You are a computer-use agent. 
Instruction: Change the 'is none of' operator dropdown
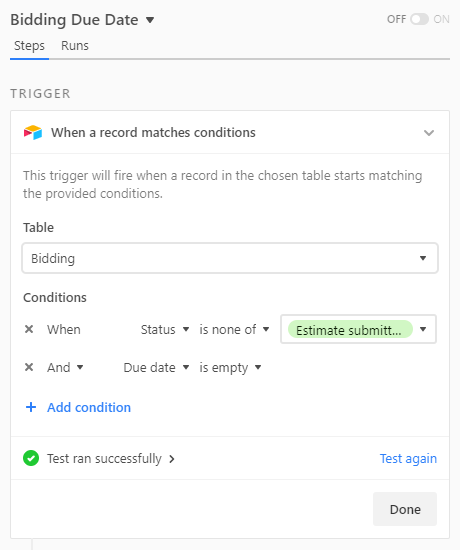pyautogui.click(x=234, y=330)
